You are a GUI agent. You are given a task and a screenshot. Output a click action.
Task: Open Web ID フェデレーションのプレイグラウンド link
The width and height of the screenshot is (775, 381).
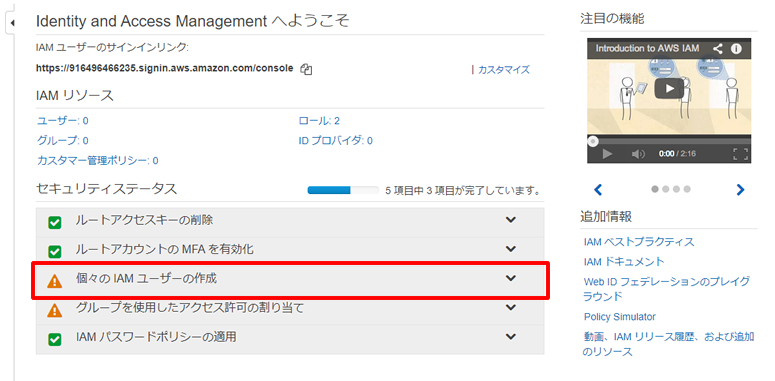point(667,289)
